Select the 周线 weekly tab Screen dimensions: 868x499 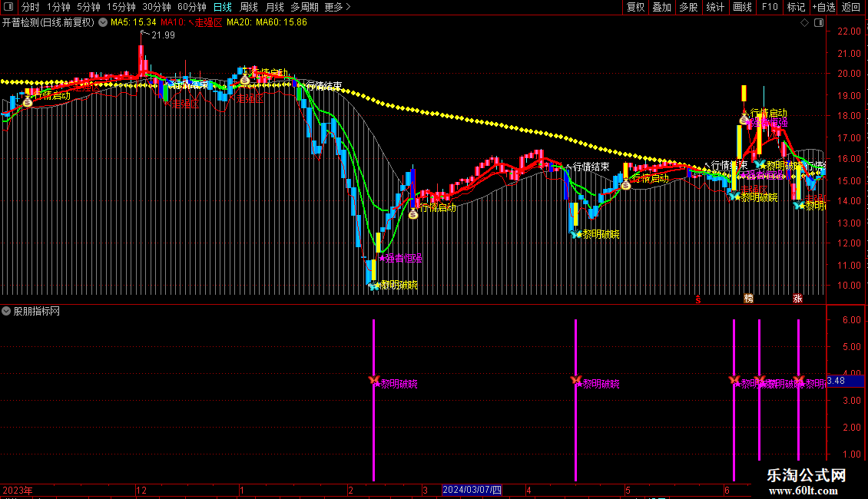tap(249, 7)
